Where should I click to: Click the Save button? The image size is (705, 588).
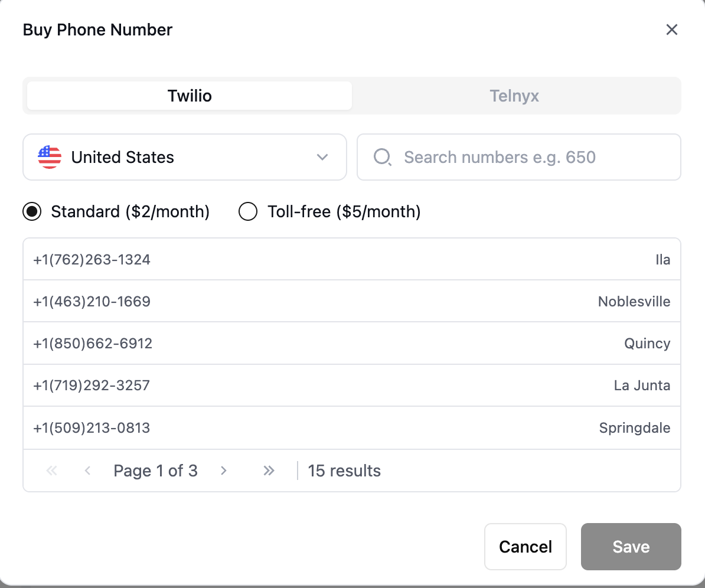click(x=631, y=547)
